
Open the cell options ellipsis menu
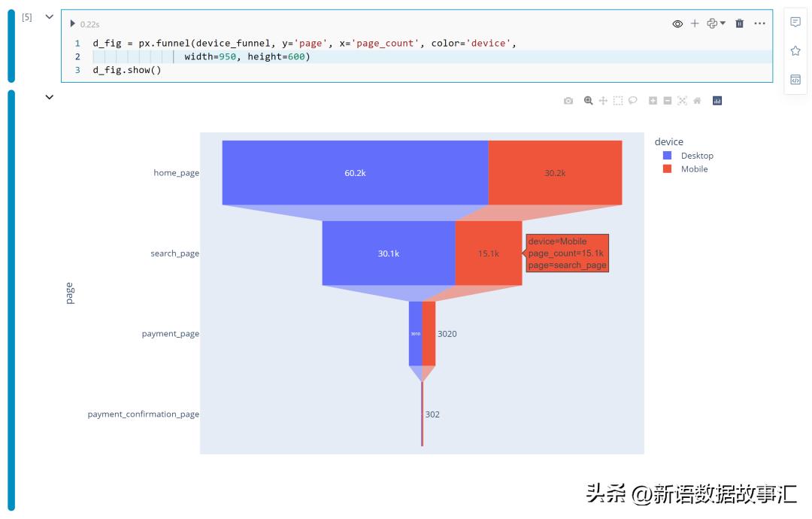pos(759,23)
